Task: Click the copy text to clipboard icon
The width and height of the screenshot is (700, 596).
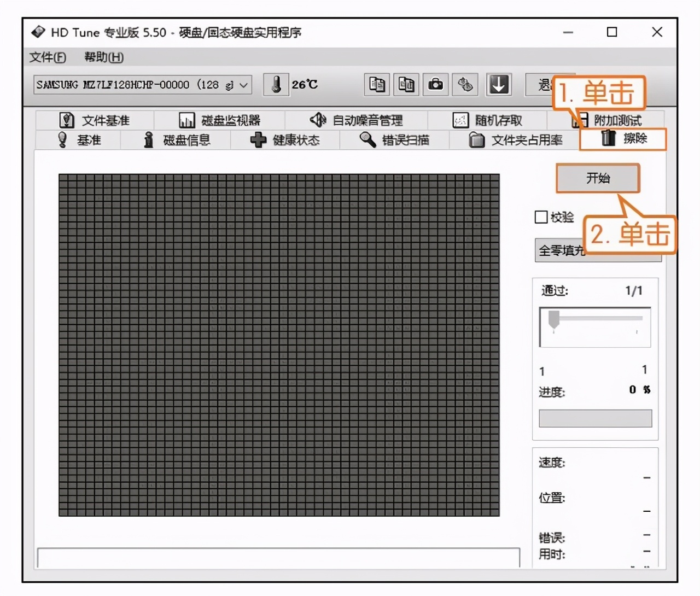Action: 377,85
